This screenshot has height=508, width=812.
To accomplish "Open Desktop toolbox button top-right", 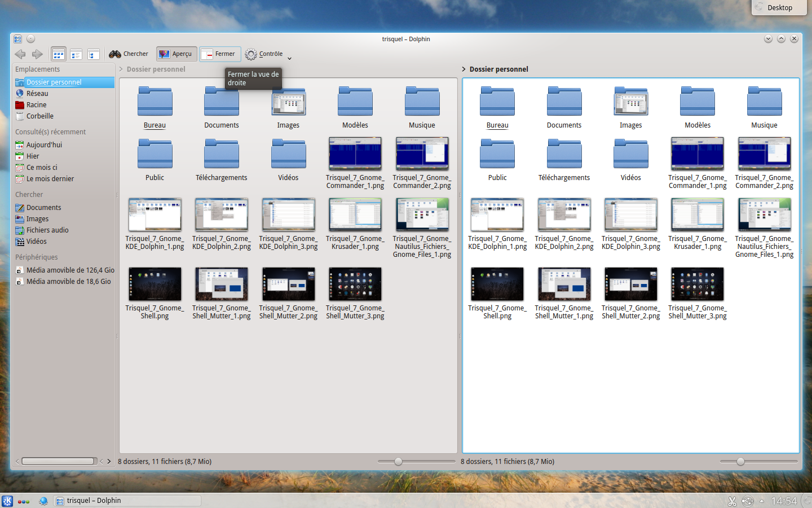I will [x=779, y=7].
